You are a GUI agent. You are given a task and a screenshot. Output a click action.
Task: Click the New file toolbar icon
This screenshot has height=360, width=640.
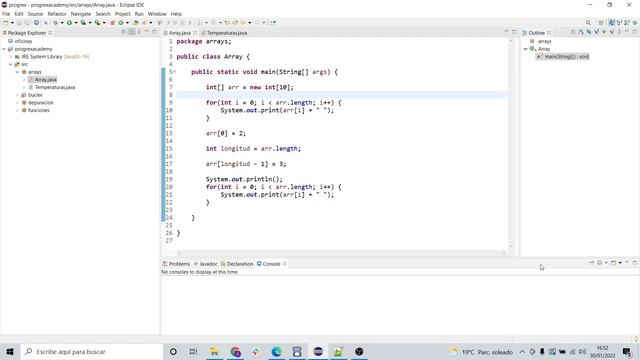click(6, 23)
